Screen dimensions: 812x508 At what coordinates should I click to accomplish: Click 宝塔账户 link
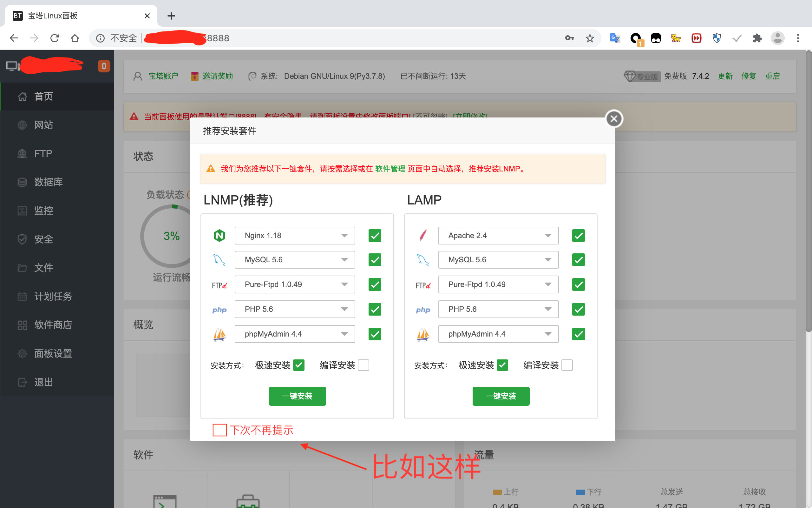click(x=163, y=76)
